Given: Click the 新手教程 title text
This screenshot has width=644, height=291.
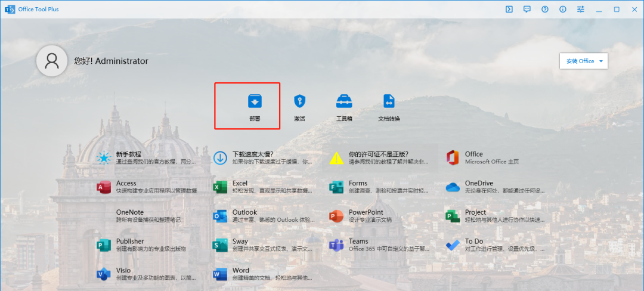Looking at the screenshot, I should [x=129, y=154].
